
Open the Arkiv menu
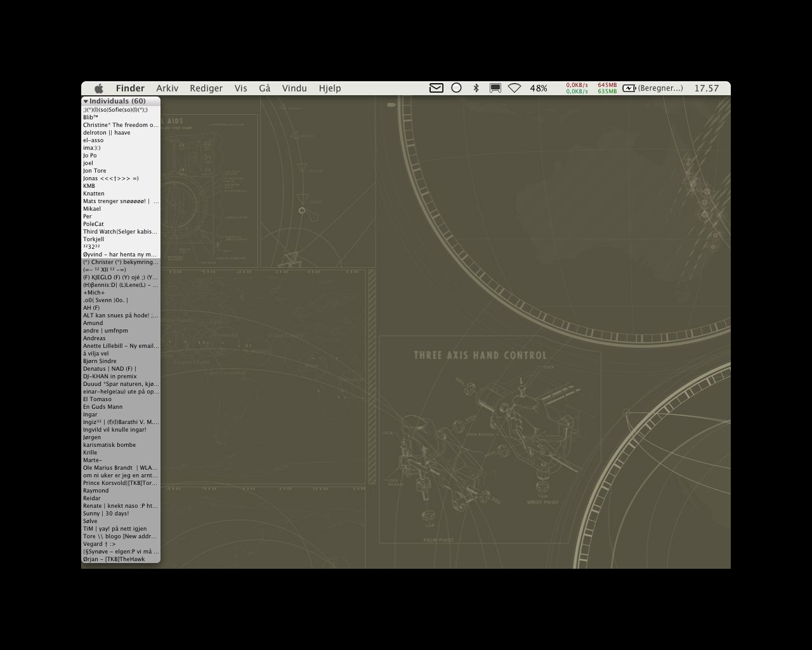[x=167, y=88]
